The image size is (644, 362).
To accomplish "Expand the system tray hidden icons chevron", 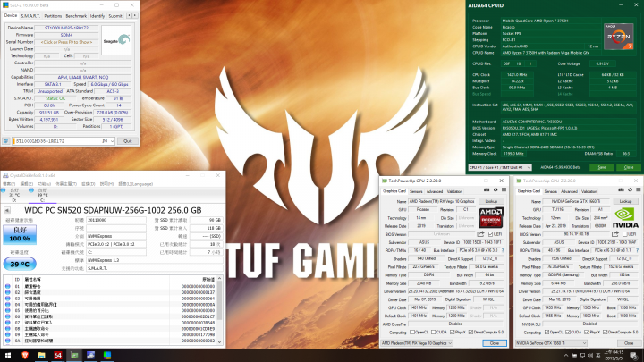I will [x=566, y=356].
